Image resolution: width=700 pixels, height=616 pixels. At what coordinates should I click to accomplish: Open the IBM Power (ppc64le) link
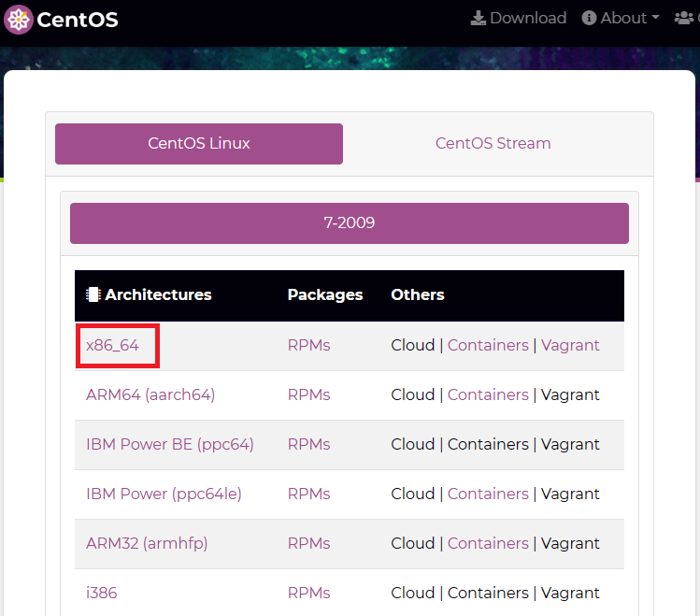point(164,494)
